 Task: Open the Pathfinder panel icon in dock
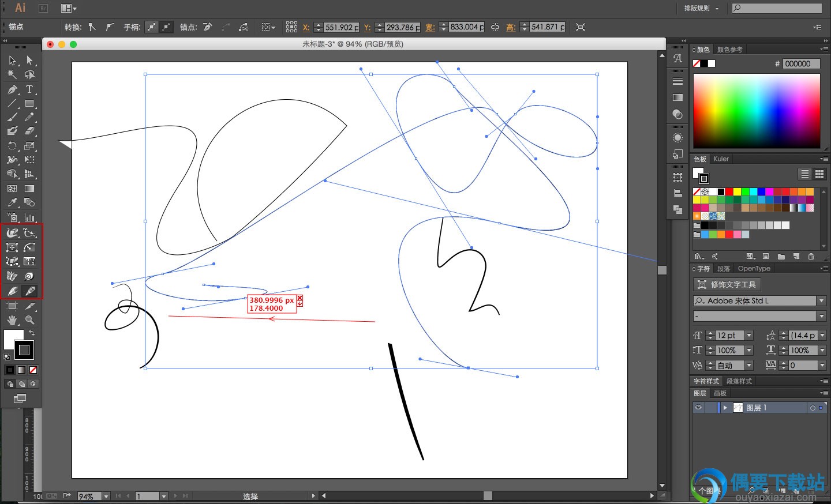(x=677, y=209)
